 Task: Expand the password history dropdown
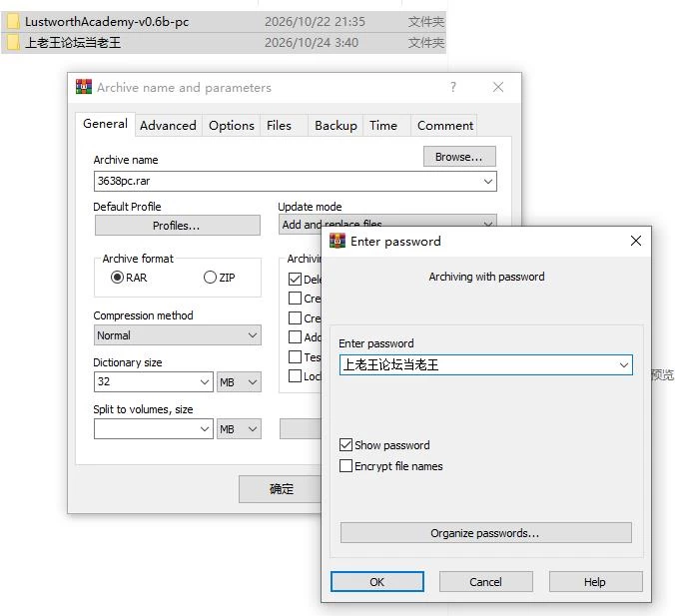pos(623,365)
